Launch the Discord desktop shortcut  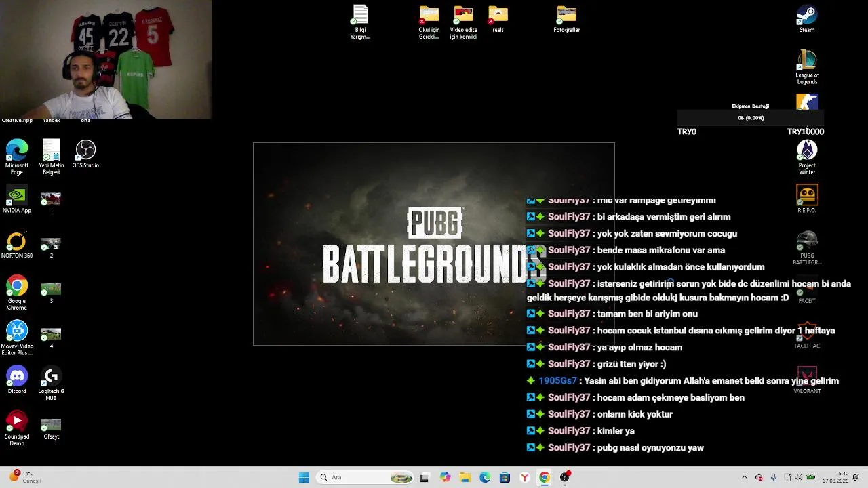[x=17, y=380]
